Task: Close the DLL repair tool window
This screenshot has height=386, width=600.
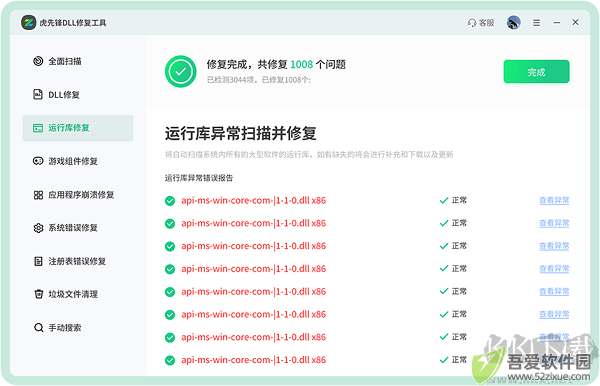Action: [x=575, y=23]
